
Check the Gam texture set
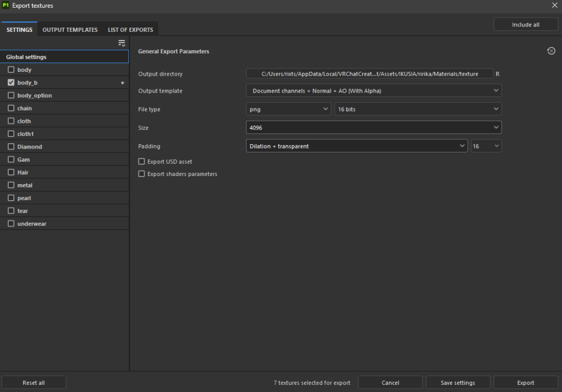point(11,160)
